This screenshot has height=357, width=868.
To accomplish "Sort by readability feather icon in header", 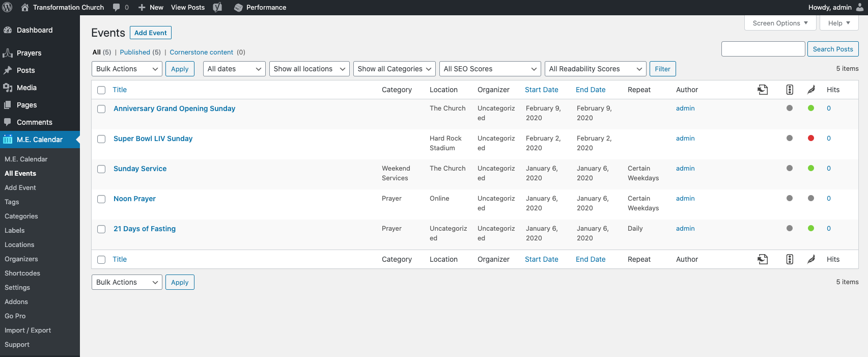I will click(811, 90).
